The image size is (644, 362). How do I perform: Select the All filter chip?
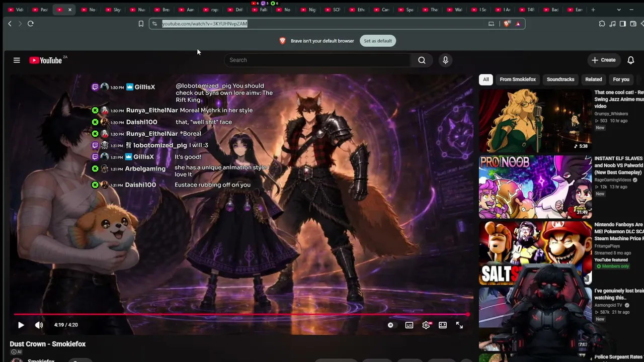click(x=486, y=79)
